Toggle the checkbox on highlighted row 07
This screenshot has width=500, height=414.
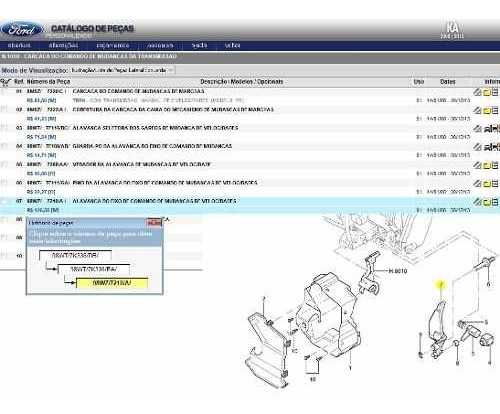tap(4, 201)
